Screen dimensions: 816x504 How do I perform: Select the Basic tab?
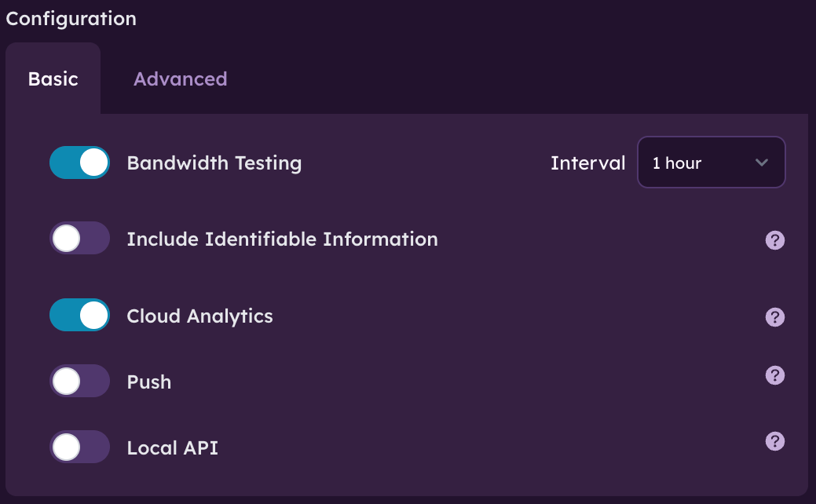pyautogui.click(x=53, y=79)
